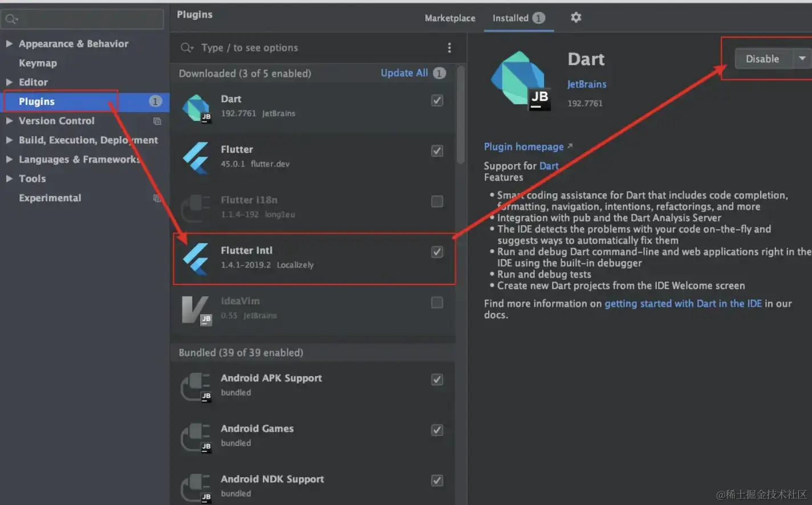Switch to the Marketplace tab
This screenshot has height=505, width=812.
[450, 18]
